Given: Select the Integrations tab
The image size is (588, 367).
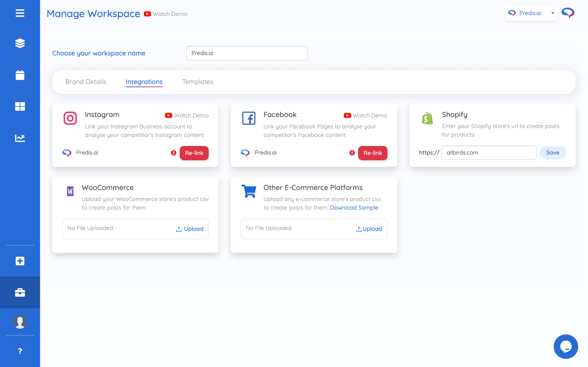Looking at the screenshot, I should pyautogui.click(x=144, y=82).
